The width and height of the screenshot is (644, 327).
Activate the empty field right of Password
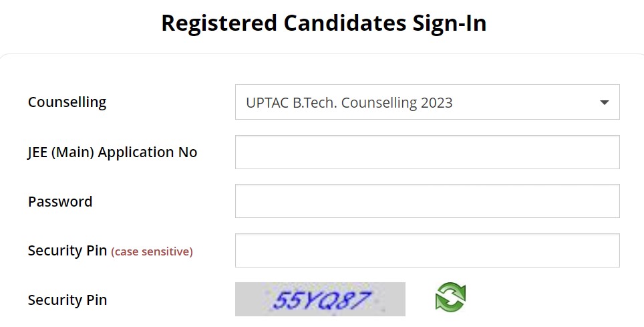pos(427,201)
